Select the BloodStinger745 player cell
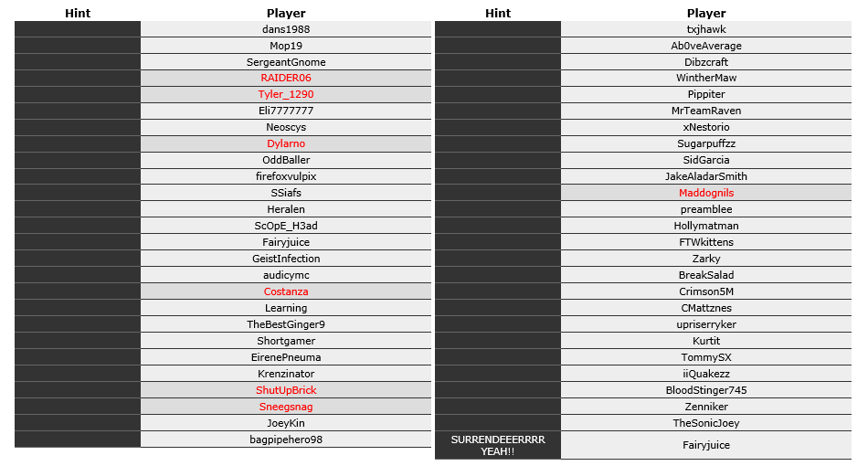Viewport: 868px width, 466px height. point(706,390)
